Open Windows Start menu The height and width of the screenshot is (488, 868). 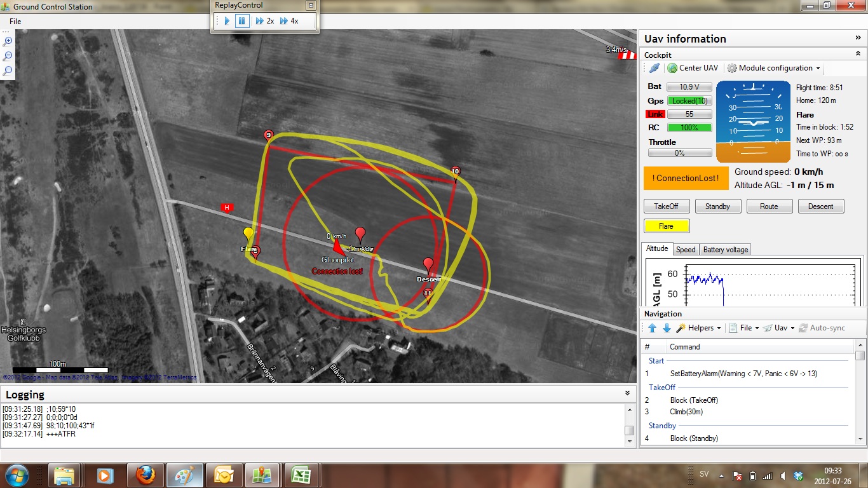(x=16, y=475)
